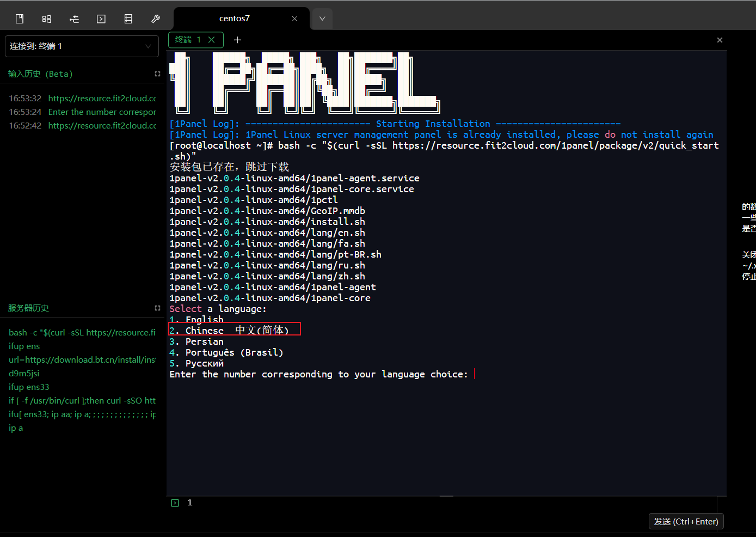Click the '3. Persian' line in terminal
756x537 pixels.
pos(196,341)
